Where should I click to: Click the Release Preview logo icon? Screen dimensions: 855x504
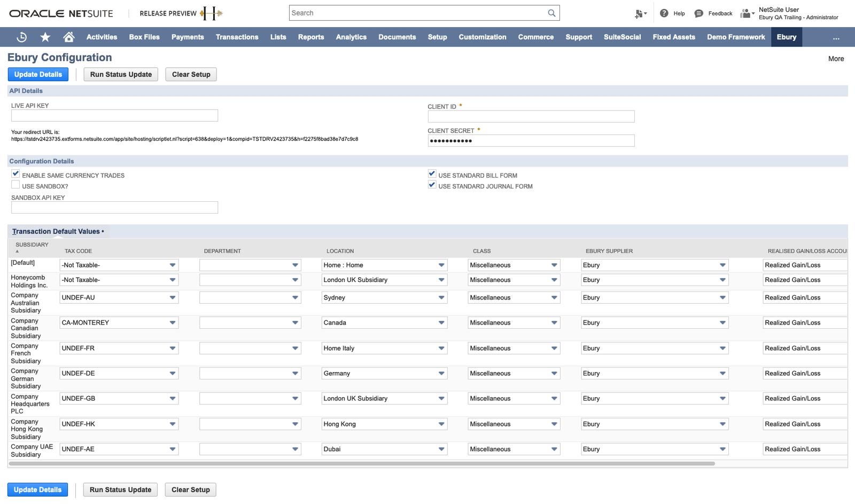212,13
